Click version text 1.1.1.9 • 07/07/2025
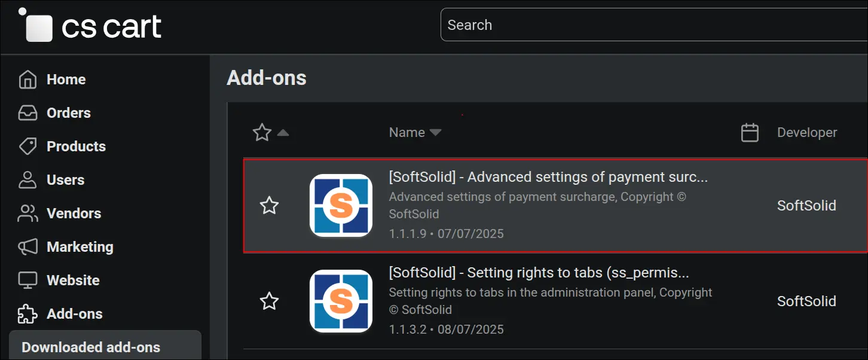Screen dimensions: 868x360 point(447,233)
